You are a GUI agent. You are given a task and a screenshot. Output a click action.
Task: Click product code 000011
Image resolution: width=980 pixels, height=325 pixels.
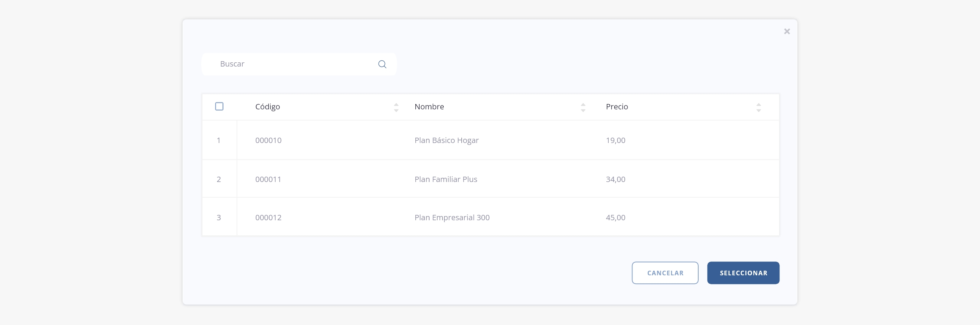(x=268, y=179)
